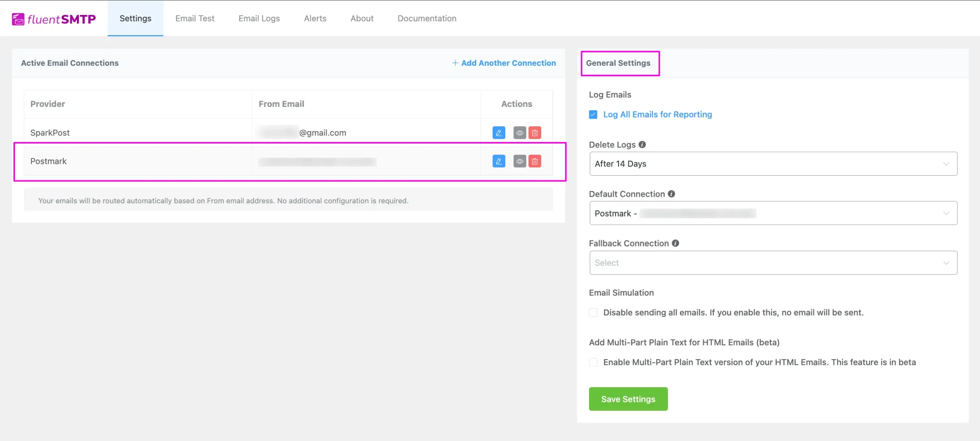Click the Log Emails label
This screenshot has width=980, height=441.
click(x=610, y=95)
